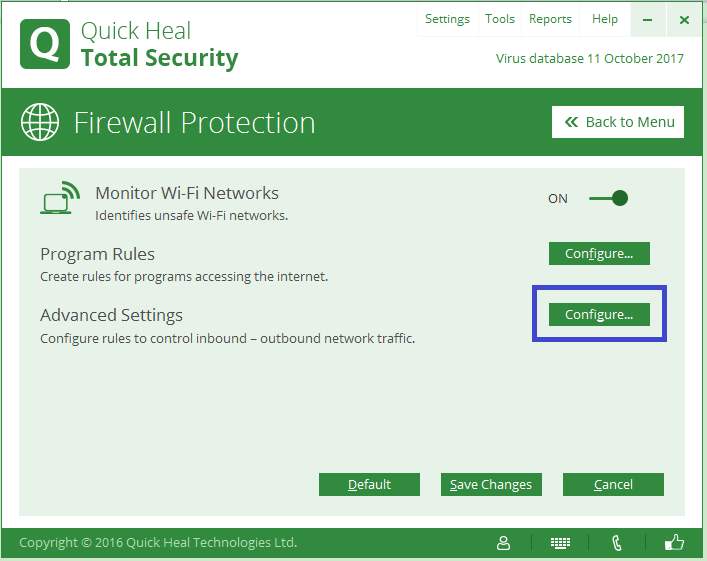707x561 pixels.
Task: Cancel the firewall changes
Action: pyautogui.click(x=613, y=485)
